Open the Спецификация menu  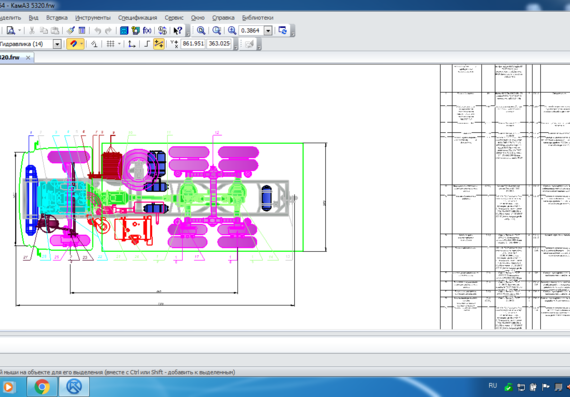click(x=137, y=17)
